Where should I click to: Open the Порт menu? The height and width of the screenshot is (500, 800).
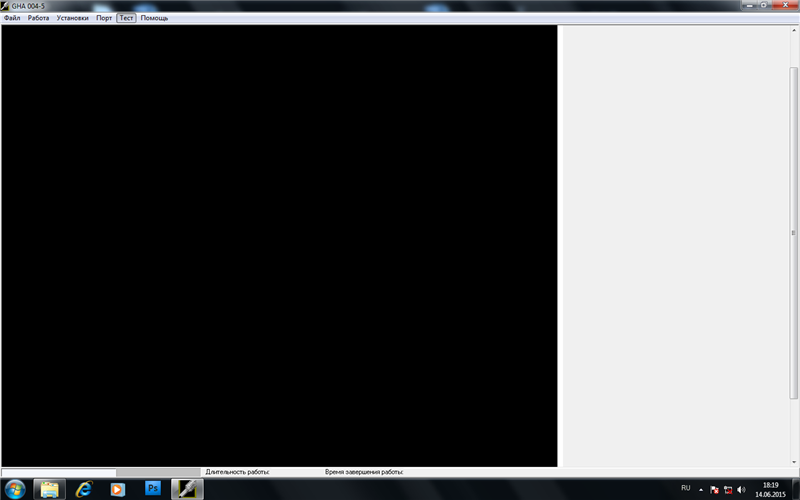(x=104, y=18)
